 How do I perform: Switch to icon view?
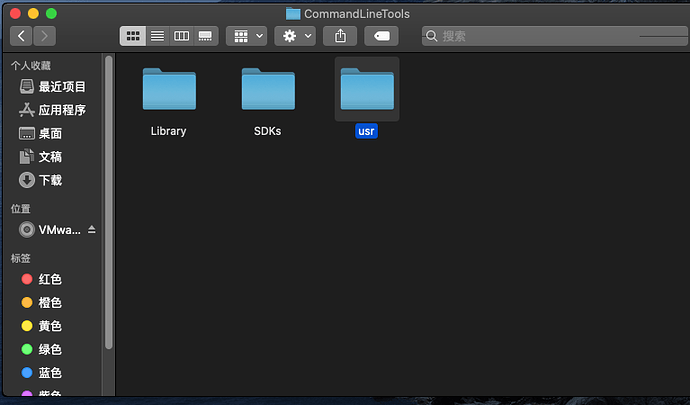(x=133, y=36)
